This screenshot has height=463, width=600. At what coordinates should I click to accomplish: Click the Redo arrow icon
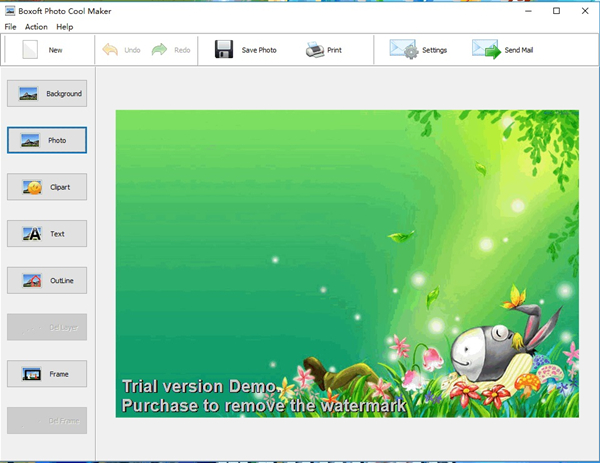(x=159, y=50)
